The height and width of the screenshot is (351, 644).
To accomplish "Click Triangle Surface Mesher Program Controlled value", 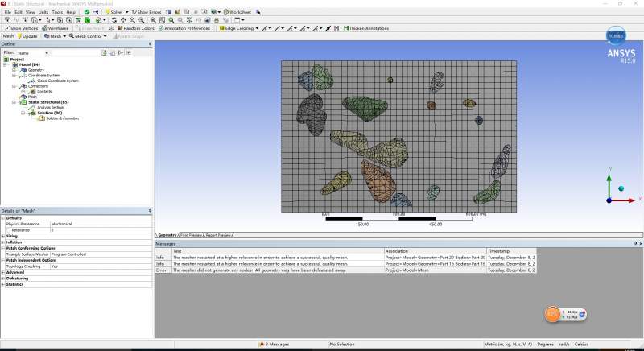I will coord(101,254).
